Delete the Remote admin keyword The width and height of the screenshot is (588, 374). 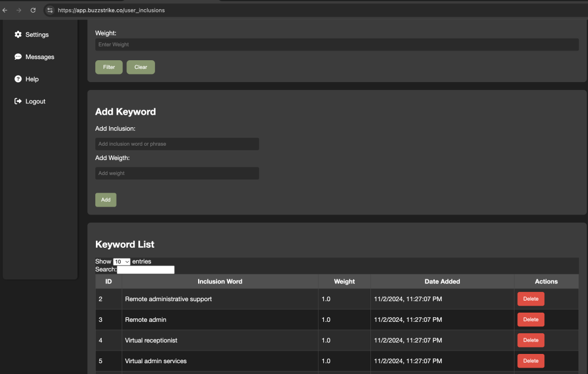point(531,320)
